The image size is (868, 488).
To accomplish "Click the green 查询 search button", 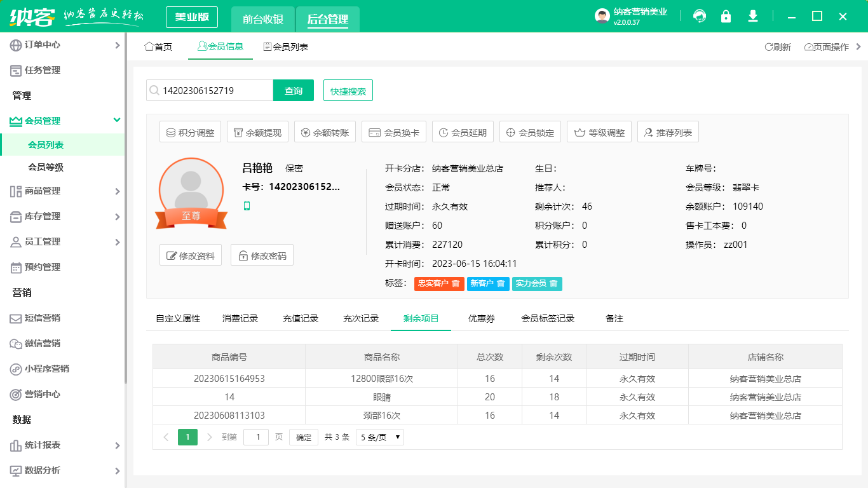I will tap(293, 90).
